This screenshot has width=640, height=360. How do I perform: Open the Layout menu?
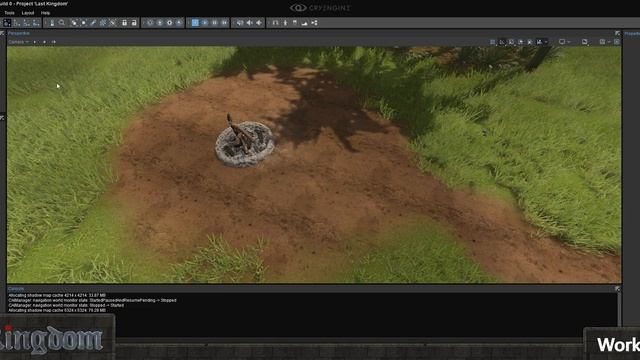click(x=28, y=13)
